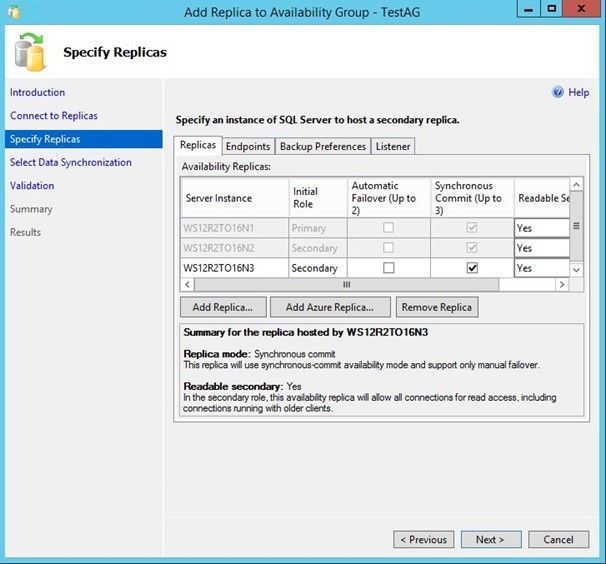The height and width of the screenshot is (564, 606).
Task: Click the Remove Replica button
Action: tap(437, 307)
